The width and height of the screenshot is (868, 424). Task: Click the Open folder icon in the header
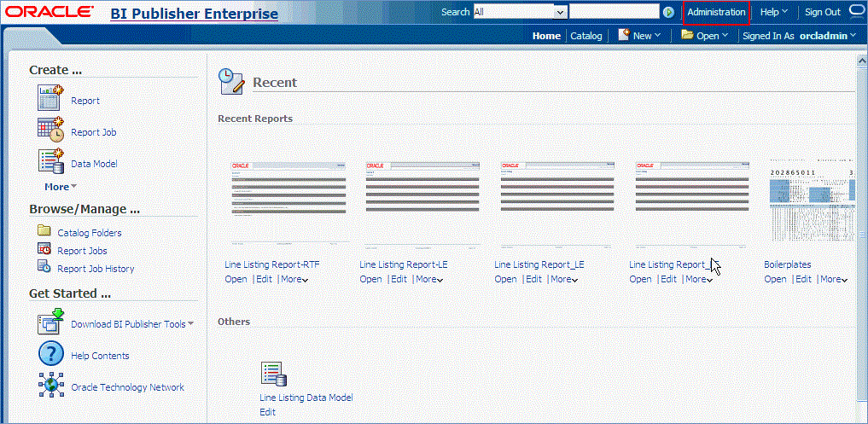point(688,34)
